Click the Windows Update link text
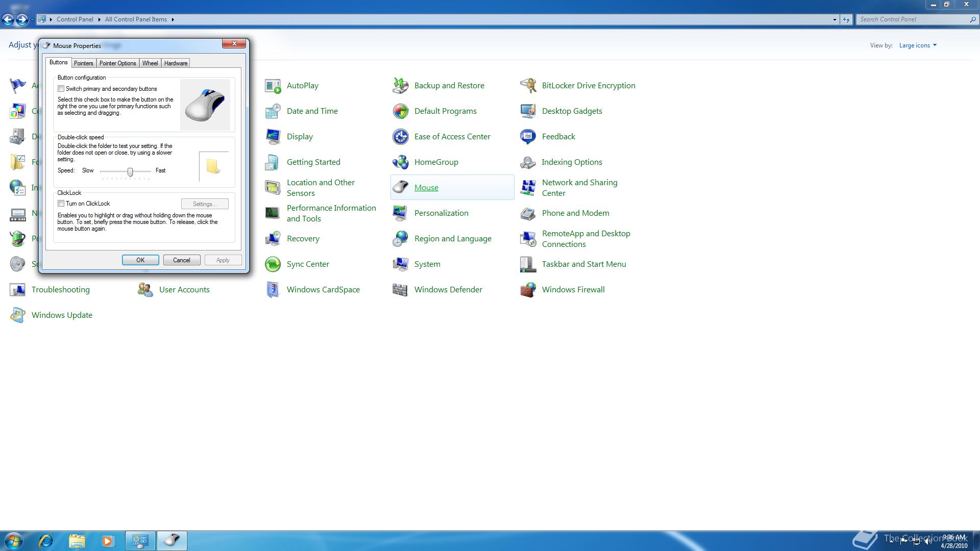Image resolution: width=980 pixels, height=551 pixels. 62,315
